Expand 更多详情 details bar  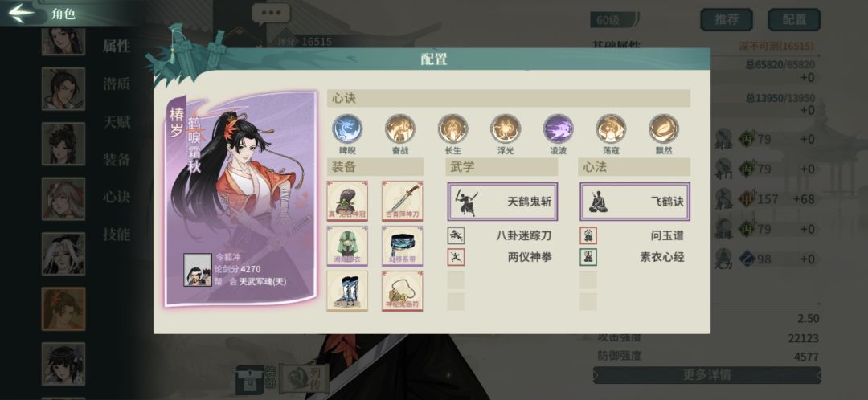[x=706, y=374]
